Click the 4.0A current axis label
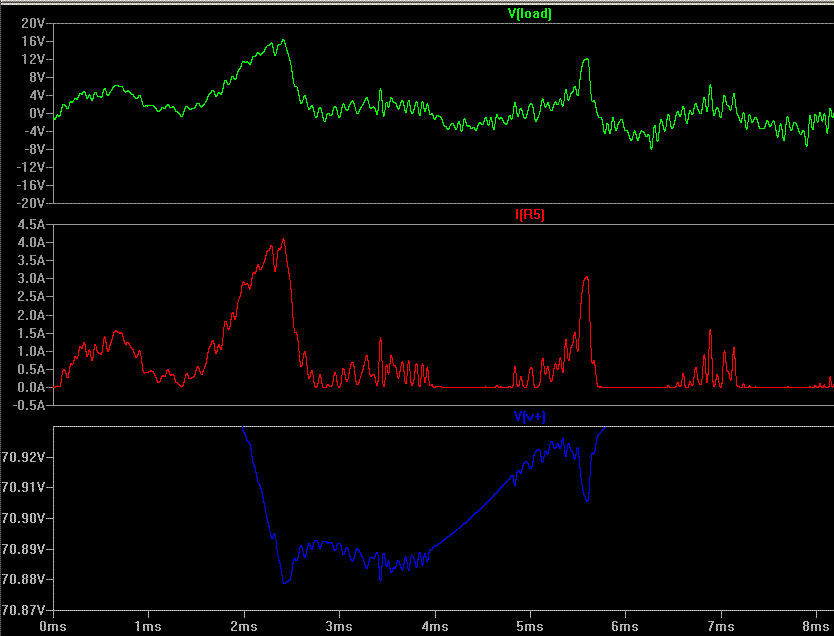This screenshot has height=636, width=834. point(31,242)
